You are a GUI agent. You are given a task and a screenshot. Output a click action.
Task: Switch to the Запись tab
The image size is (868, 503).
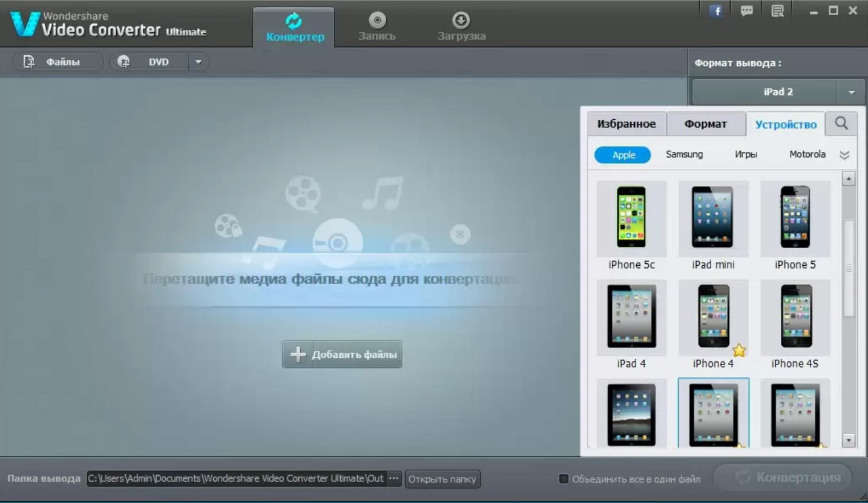(376, 27)
